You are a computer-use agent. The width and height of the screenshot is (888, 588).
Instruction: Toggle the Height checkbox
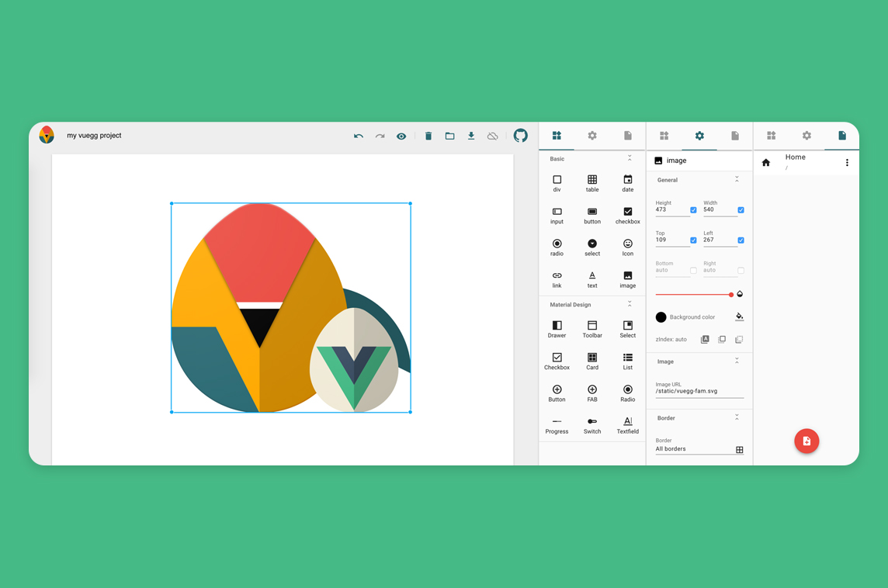[693, 210]
